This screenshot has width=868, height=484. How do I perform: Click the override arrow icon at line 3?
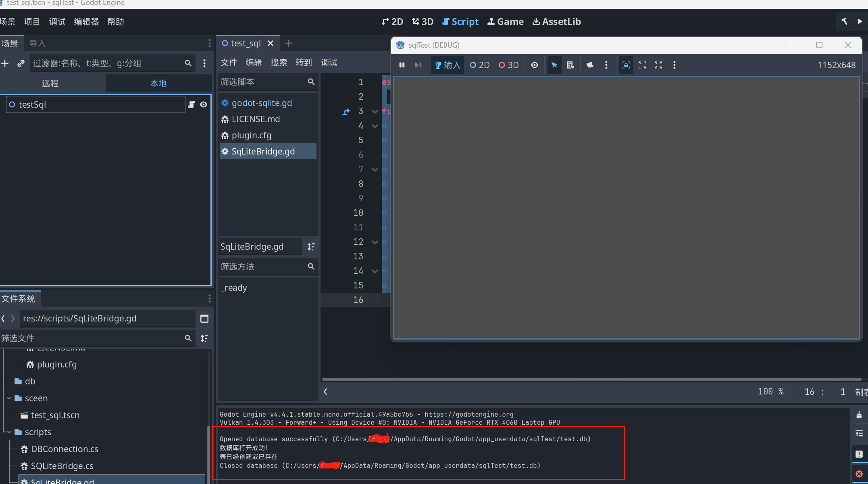coord(346,112)
